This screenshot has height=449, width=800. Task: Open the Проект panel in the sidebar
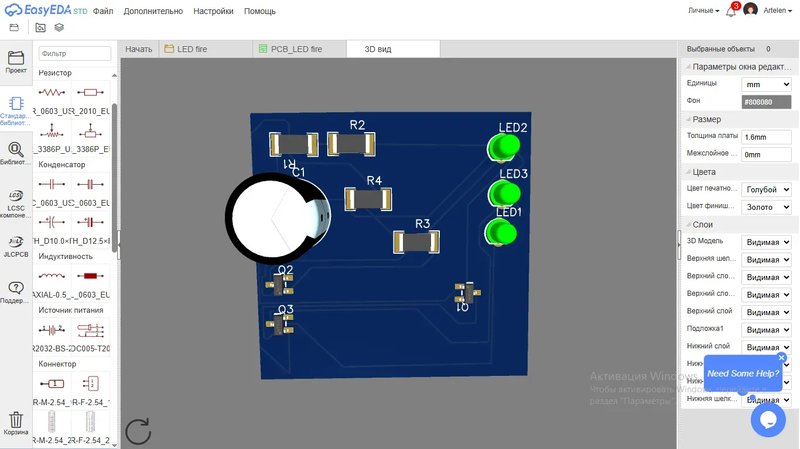pyautogui.click(x=16, y=62)
